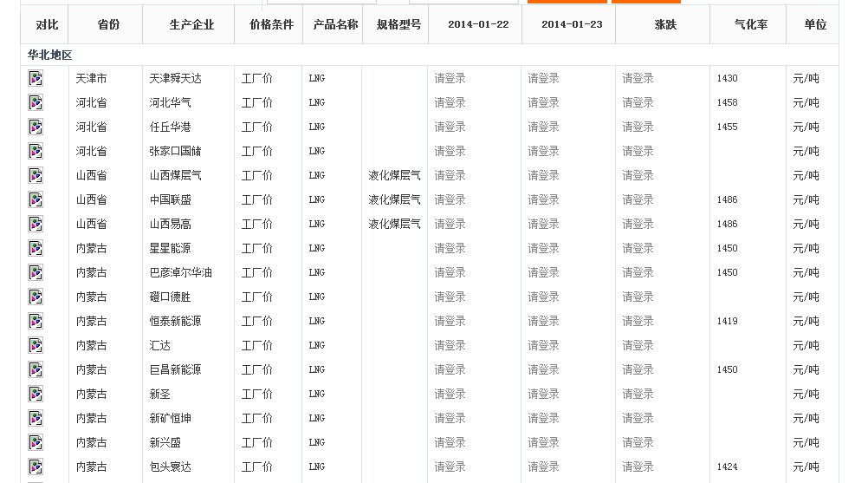The width and height of the screenshot is (868, 483).
Task: Select the 天津舜天达 company name
Action: click(176, 79)
